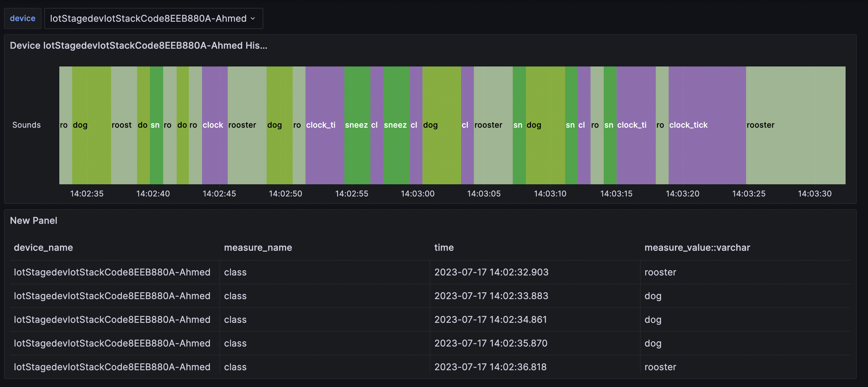The image size is (868, 387).
Task: Select the 14:02:32.903 time cell
Action: pyautogui.click(x=491, y=272)
